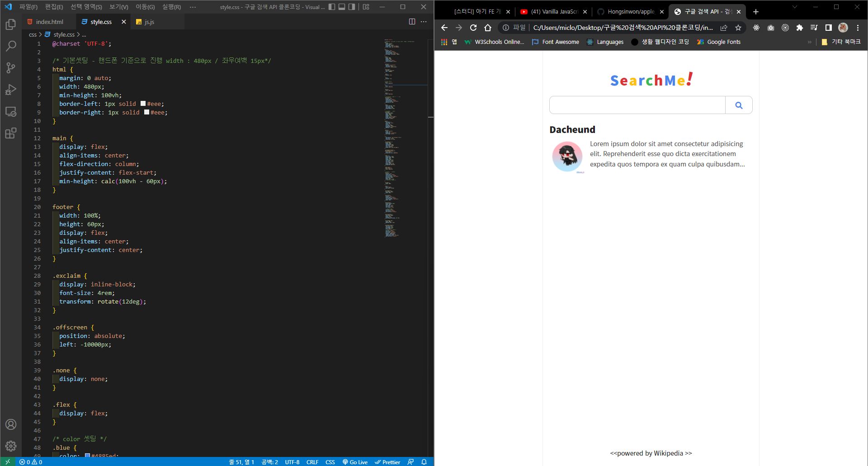This screenshot has width=868, height=466.
Task: Open the 편집(E) menu
Action: [54, 7]
